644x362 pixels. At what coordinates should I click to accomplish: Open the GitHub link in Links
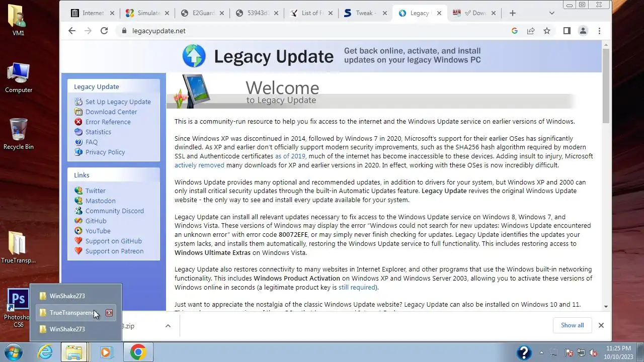coord(96,221)
